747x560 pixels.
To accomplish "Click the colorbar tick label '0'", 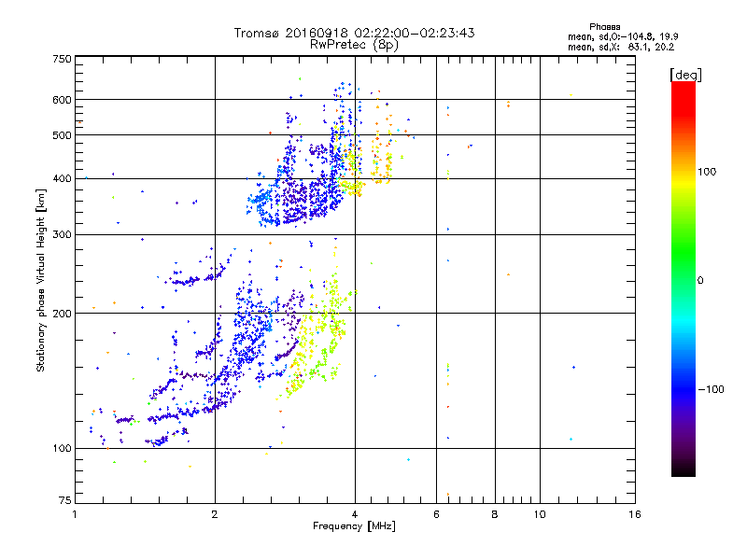I will pos(700,281).
